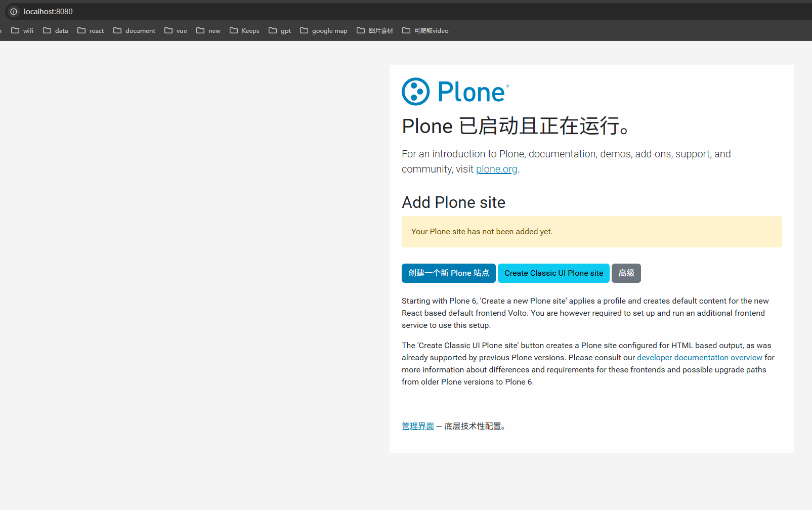Click the 'Add Plone site' heading
812x510 pixels.
coord(454,202)
